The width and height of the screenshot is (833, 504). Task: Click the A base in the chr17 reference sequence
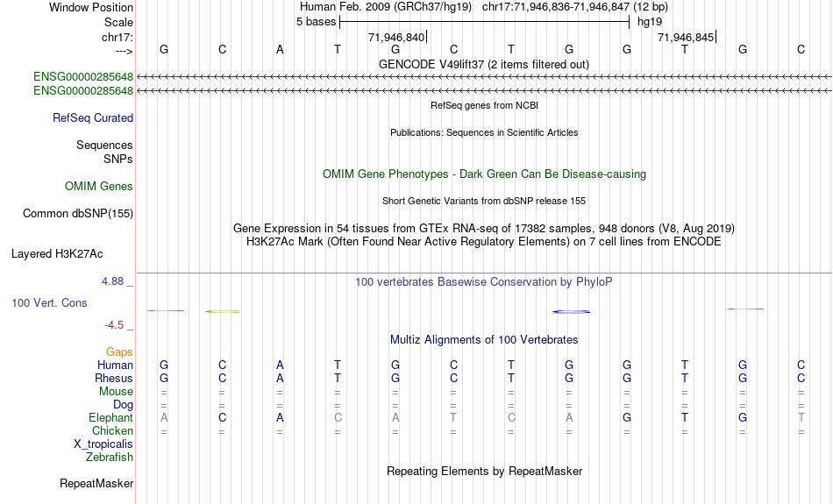click(x=280, y=49)
